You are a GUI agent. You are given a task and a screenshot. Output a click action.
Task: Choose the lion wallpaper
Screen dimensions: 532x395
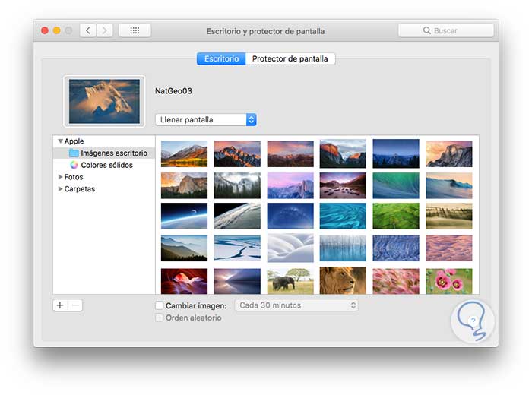pos(343,280)
